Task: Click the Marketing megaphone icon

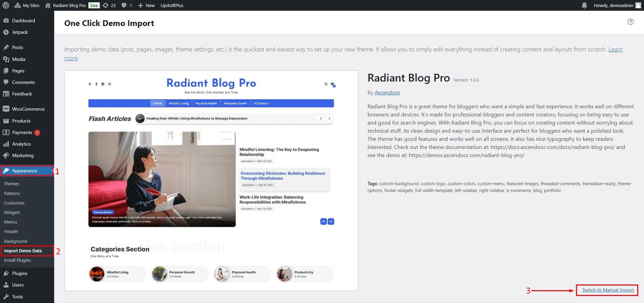Action: click(6, 156)
